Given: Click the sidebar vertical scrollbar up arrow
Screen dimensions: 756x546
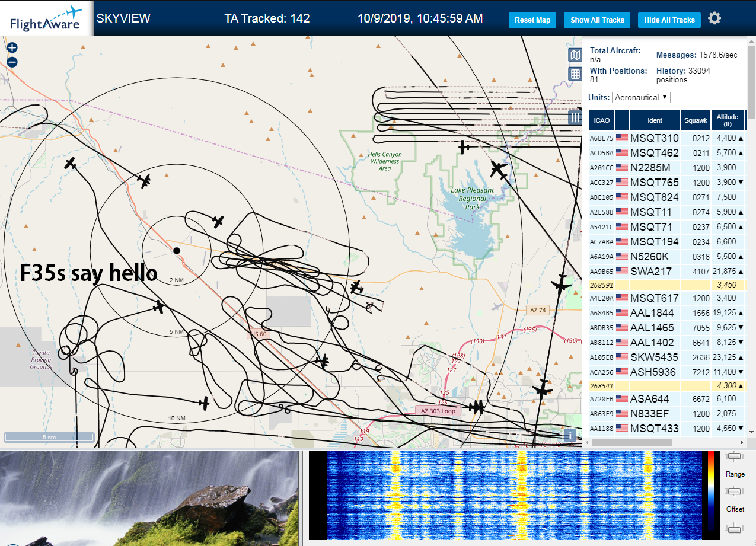Looking at the screenshot, I should (751, 41).
